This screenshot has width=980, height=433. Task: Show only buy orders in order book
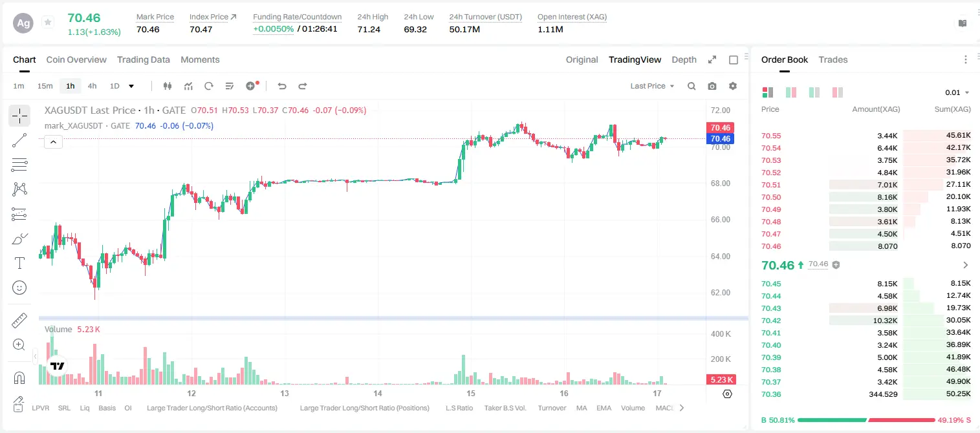click(814, 92)
